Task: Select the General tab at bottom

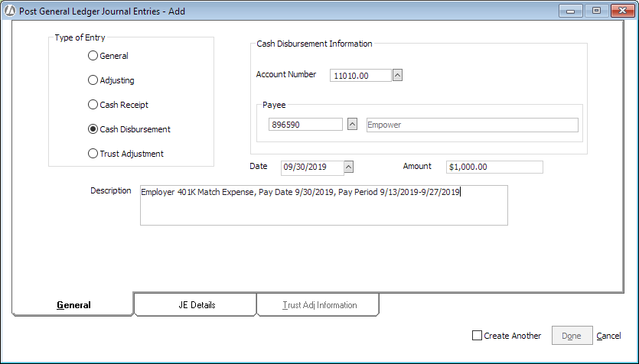Action: pos(73,304)
